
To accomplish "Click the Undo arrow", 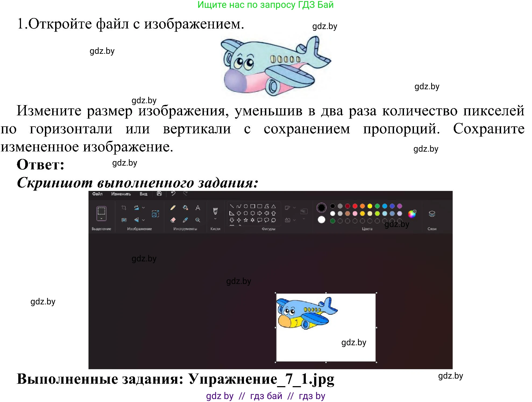I will (x=173, y=193).
